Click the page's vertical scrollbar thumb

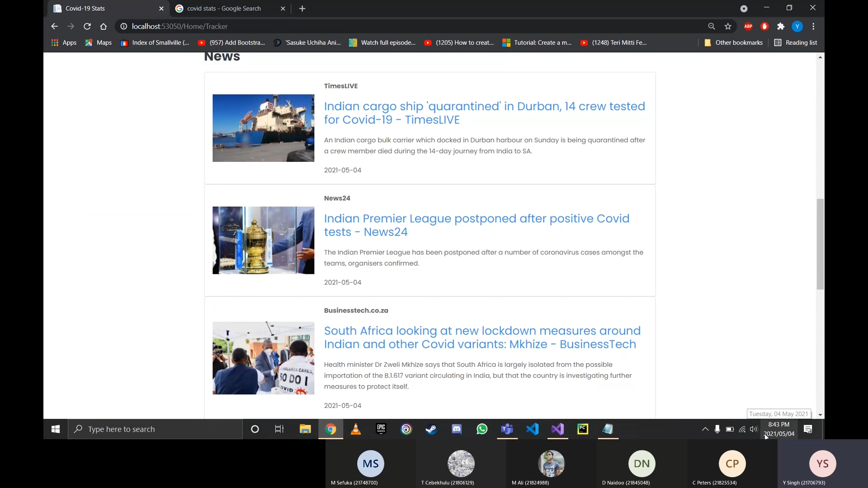(820, 244)
